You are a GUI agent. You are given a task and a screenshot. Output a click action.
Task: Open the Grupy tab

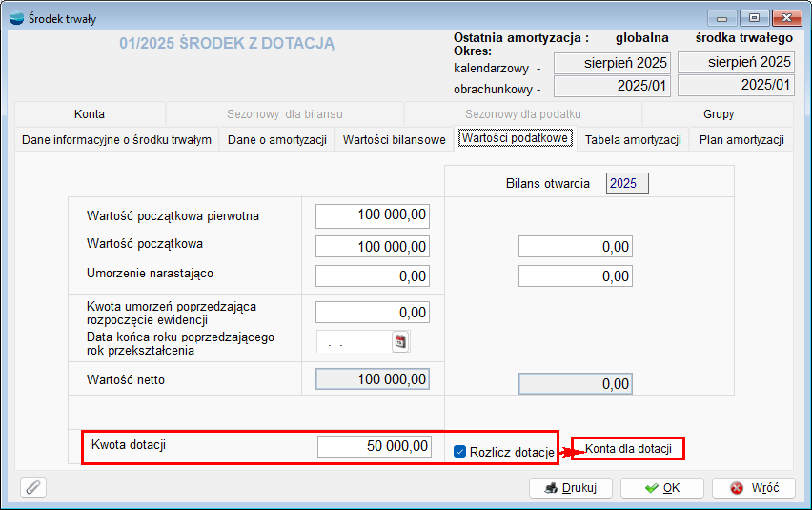coord(718,113)
